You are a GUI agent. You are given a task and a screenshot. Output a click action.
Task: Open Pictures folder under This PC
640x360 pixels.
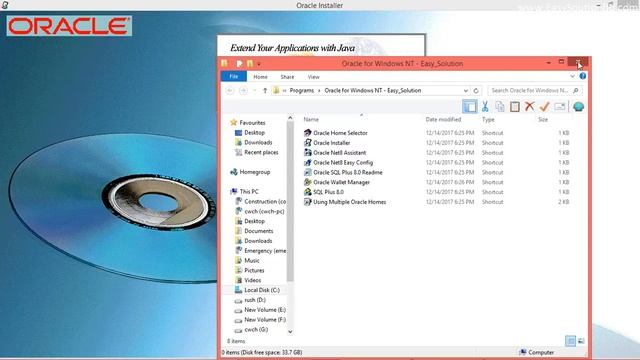point(250,270)
